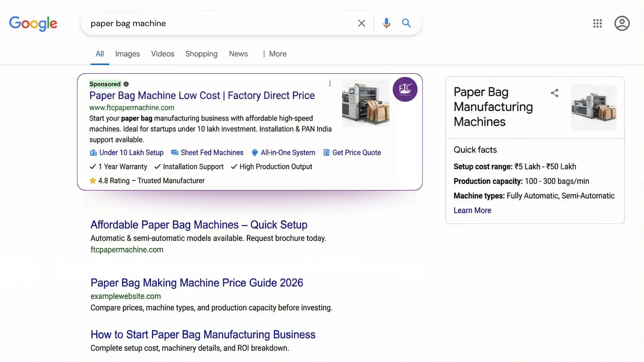Click the purple FTC logo badge
Screen dimensions: 644x362
pos(405,89)
